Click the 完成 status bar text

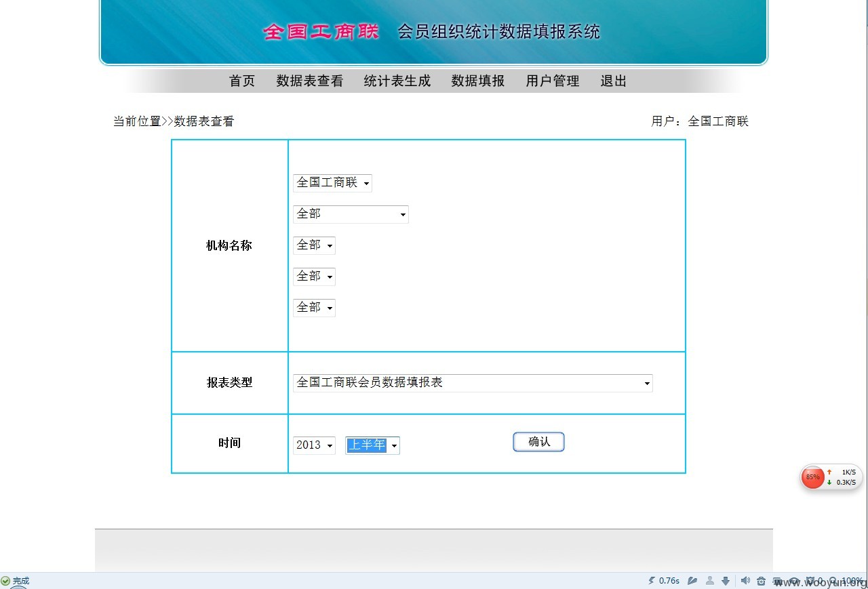[x=21, y=581]
